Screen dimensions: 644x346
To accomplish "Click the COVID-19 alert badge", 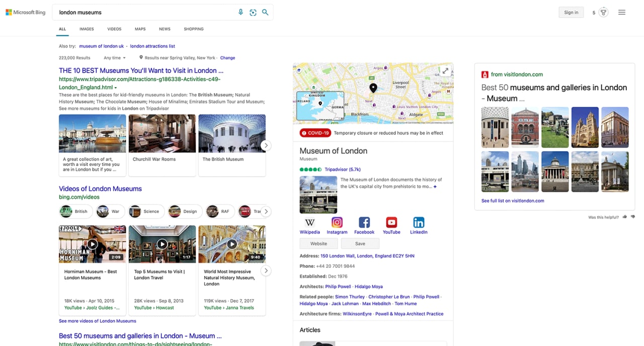I will coord(315,133).
